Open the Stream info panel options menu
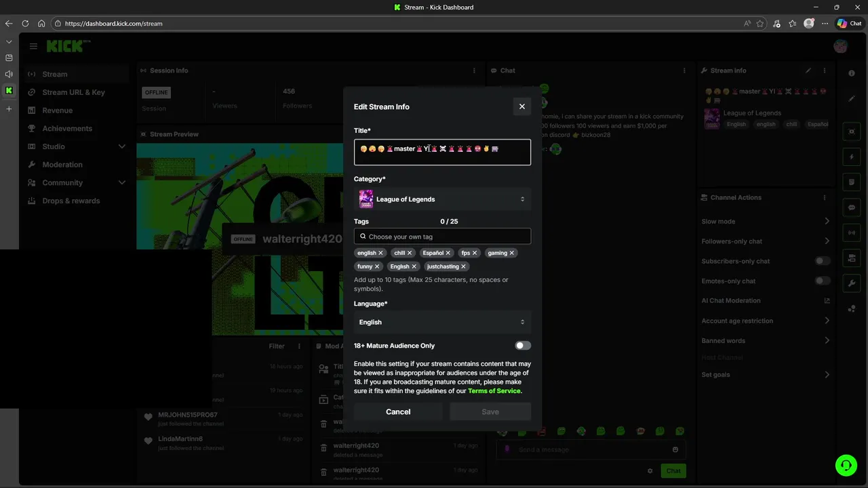The height and width of the screenshot is (488, 868). [x=825, y=70]
